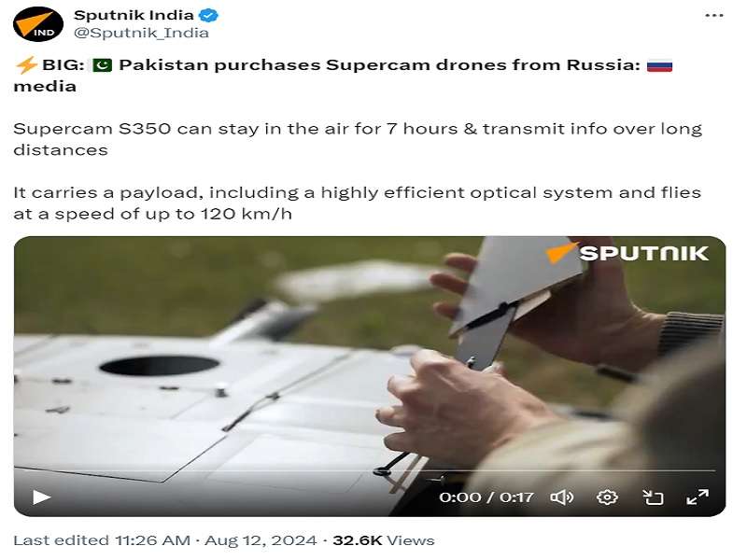Open the Aug 12, 2024 date link

tap(261, 540)
